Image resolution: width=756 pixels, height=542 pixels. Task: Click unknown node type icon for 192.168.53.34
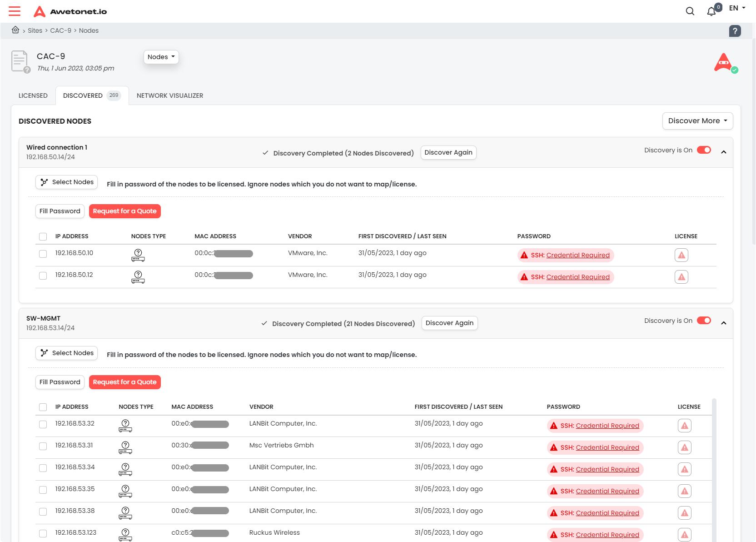(125, 469)
